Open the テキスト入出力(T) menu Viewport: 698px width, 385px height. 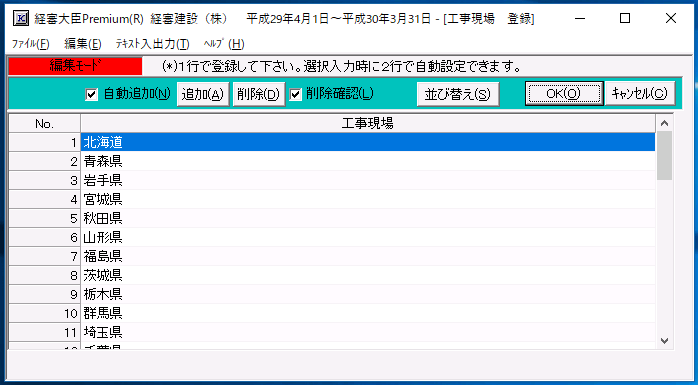[153, 44]
